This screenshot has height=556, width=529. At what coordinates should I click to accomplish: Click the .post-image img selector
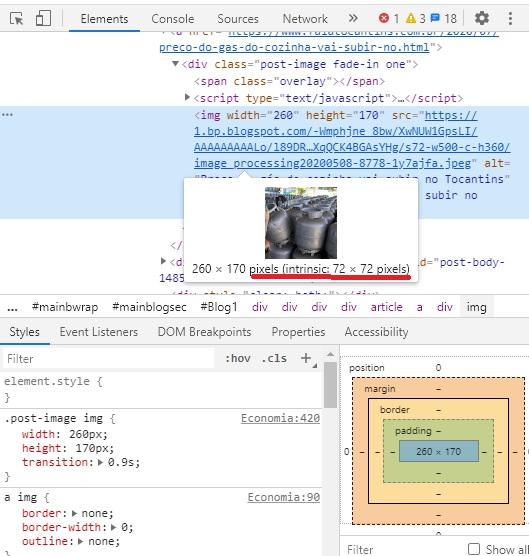pos(53,418)
